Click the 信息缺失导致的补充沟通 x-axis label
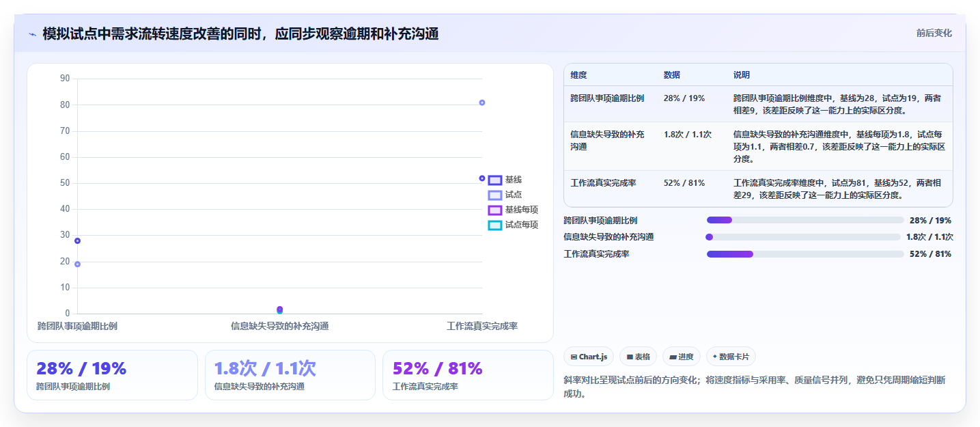This screenshot has width=980, height=427. tap(279, 327)
